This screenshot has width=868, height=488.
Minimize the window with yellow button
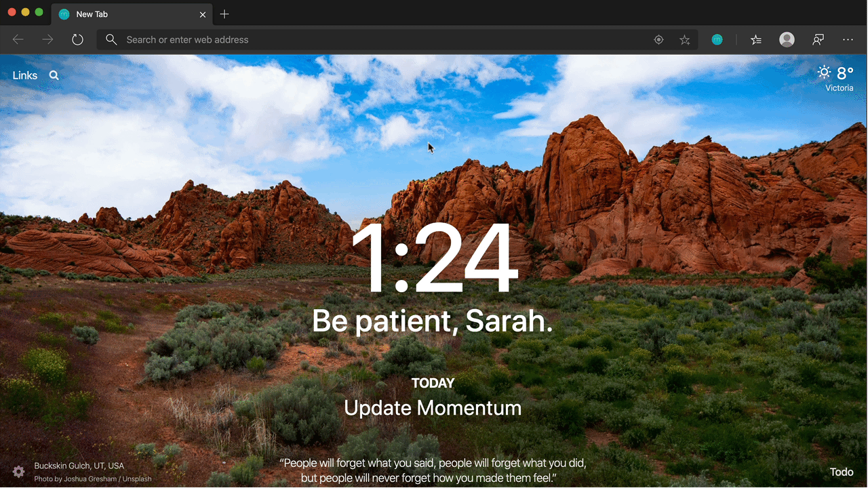tap(25, 12)
